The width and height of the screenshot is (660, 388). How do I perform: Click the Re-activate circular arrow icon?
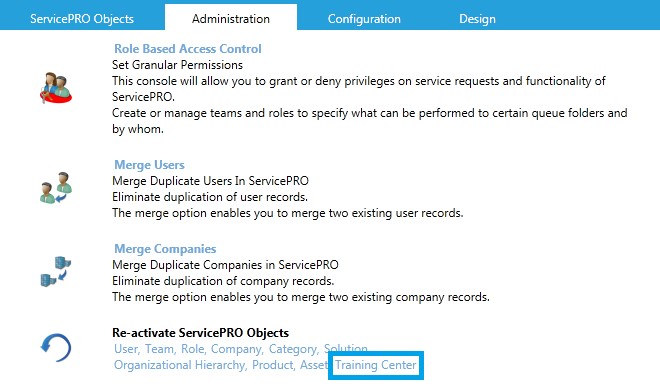[56, 348]
